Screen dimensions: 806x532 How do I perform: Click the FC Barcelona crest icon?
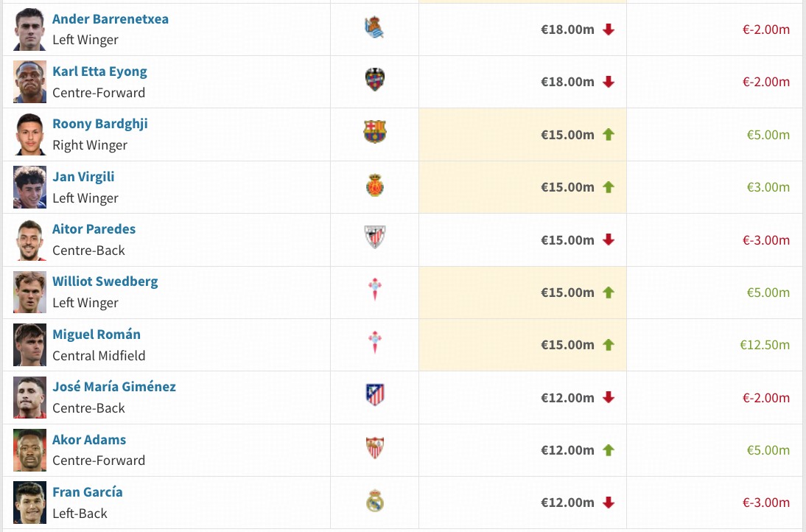click(x=374, y=133)
